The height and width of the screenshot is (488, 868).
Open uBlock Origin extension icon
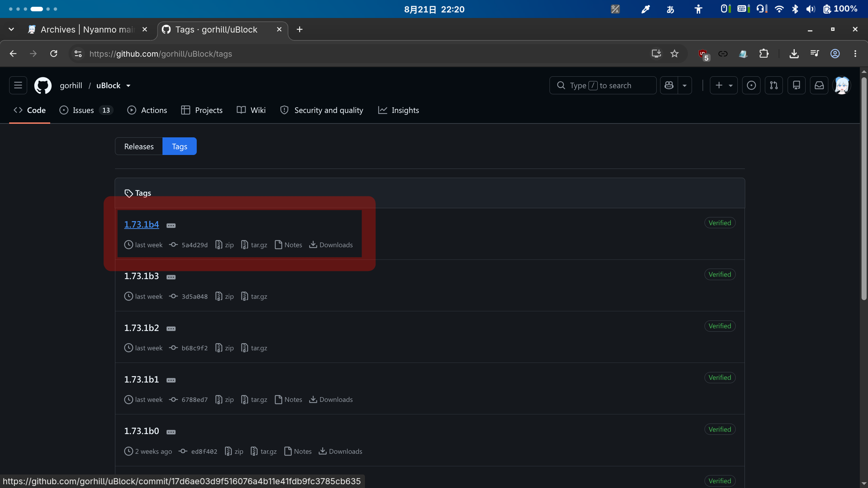tap(703, 54)
